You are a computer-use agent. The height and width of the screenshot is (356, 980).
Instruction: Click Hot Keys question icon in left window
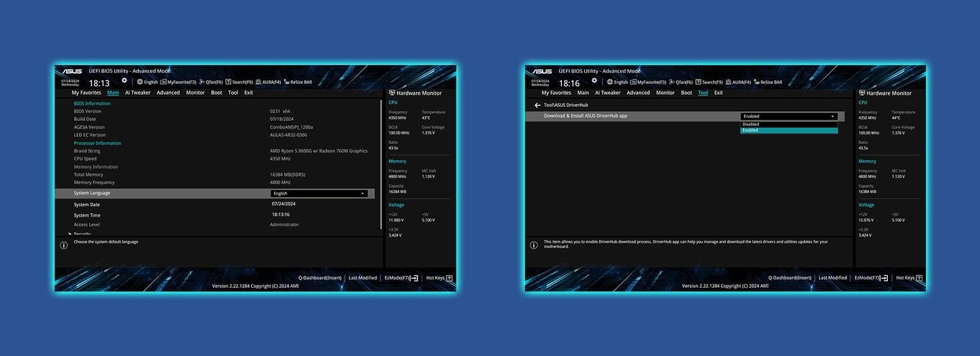[x=449, y=278]
